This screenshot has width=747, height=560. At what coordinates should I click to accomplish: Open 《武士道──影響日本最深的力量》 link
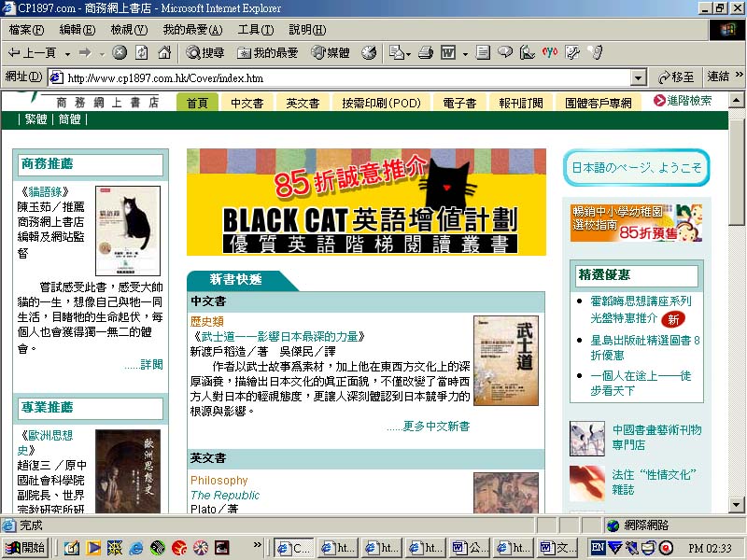pyautogui.click(x=279, y=337)
